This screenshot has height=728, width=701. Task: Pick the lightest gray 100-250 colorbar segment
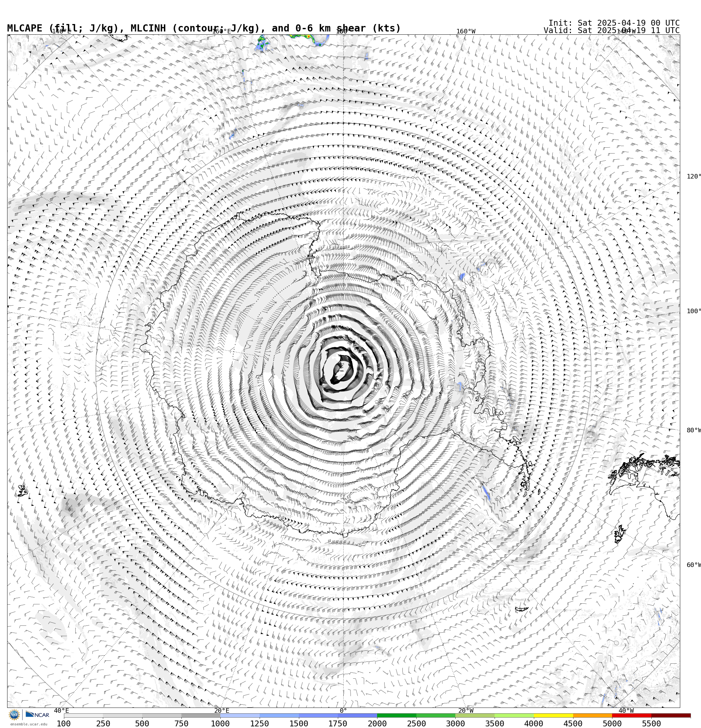[x=83, y=715]
